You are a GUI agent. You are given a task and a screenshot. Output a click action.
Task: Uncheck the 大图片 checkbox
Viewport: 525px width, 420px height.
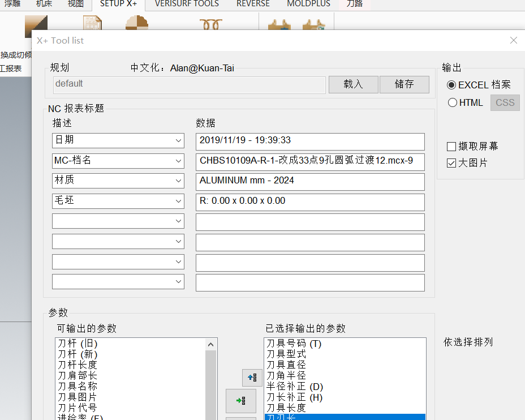click(x=451, y=163)
